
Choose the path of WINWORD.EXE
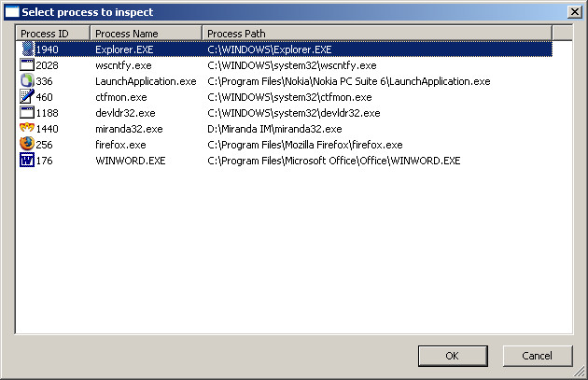pyautogui.click(x=334, y=161)
